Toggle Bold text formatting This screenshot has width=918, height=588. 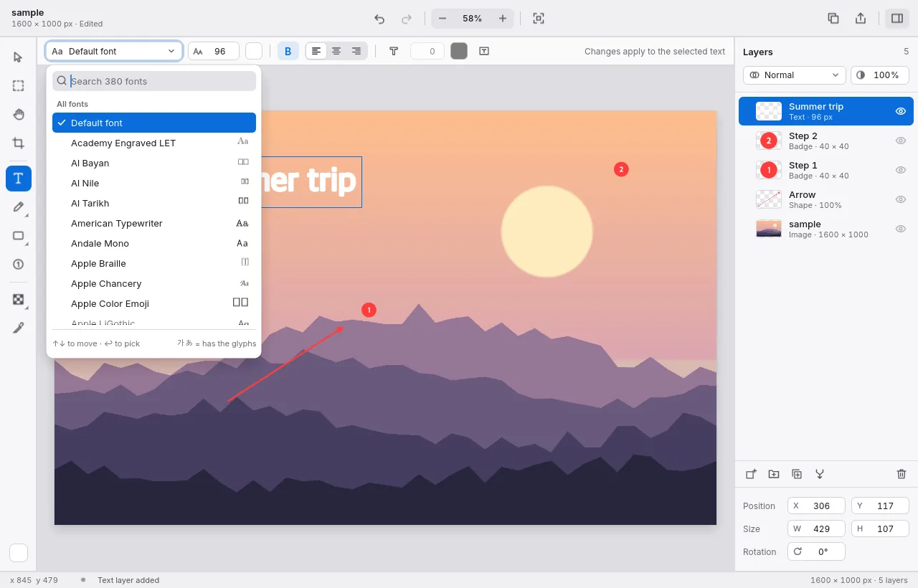click(x=288, y=51)
